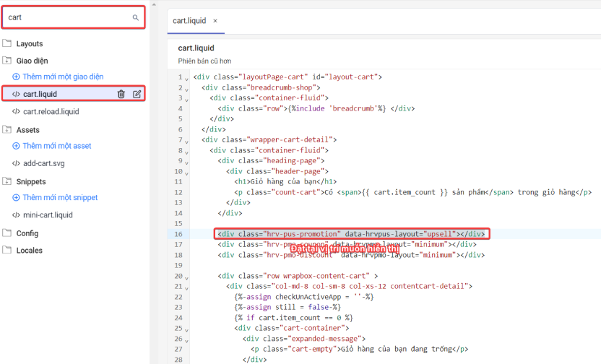Fold code at line 7 gutter arrow
Image resolution: width=601 pixels, height=364 pixels.
tap(186, 140)
